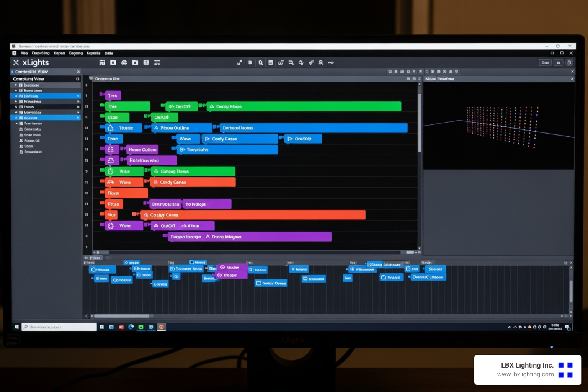
Task: Click the notes icon right of the magnifier
Action: [x=271, y=62]
